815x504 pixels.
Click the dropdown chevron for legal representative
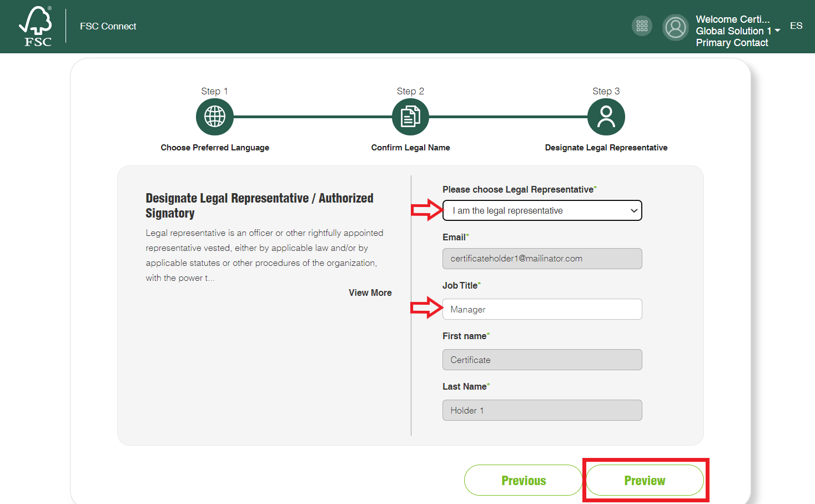(633, 211)
